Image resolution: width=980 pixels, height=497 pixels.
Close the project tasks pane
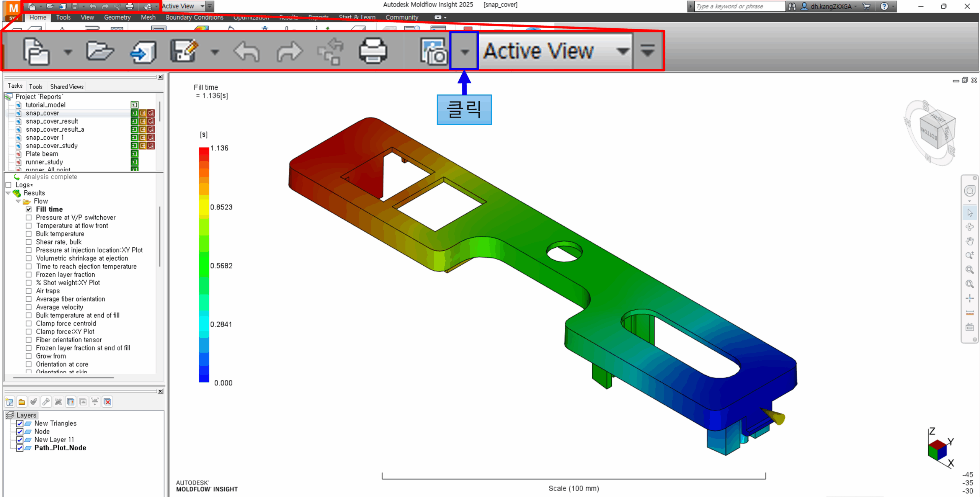click(161, 77)
